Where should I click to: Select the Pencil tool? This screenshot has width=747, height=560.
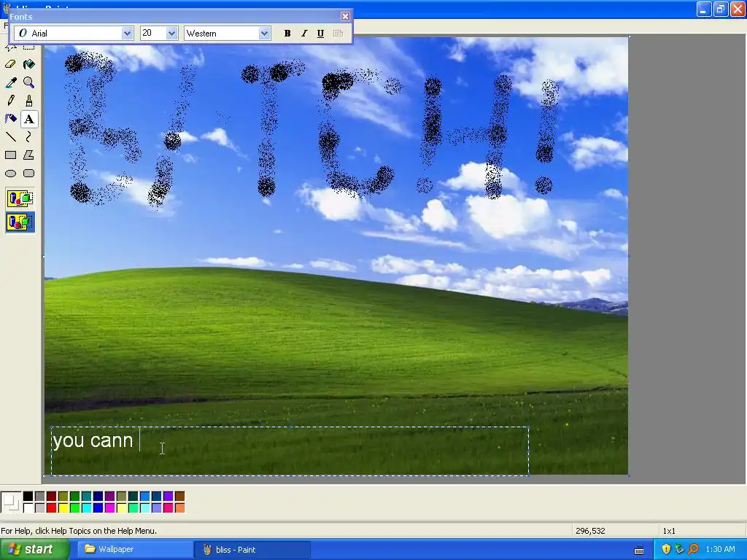pos(10,101)
